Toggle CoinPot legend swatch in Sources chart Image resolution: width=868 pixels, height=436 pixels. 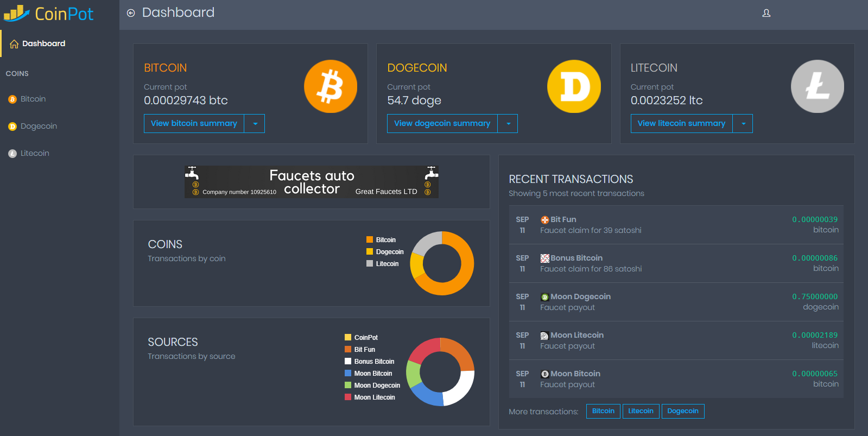pos(348,337)
